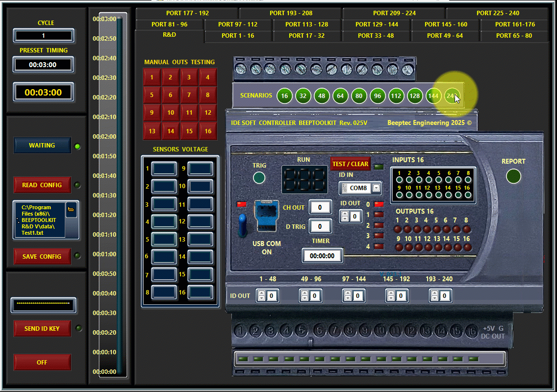The height and width of the screenshot is (392, 557).
Task: Select scenario 80 round button
Action: tap(359, 96)
